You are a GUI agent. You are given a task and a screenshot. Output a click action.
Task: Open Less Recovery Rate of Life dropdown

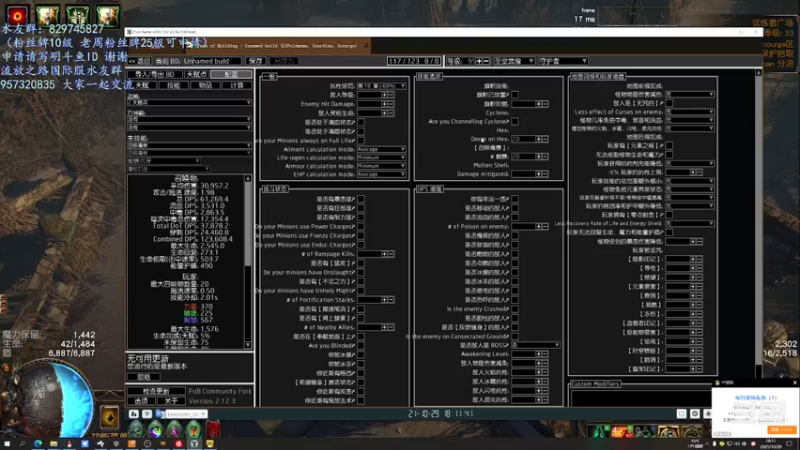(690, 223)
